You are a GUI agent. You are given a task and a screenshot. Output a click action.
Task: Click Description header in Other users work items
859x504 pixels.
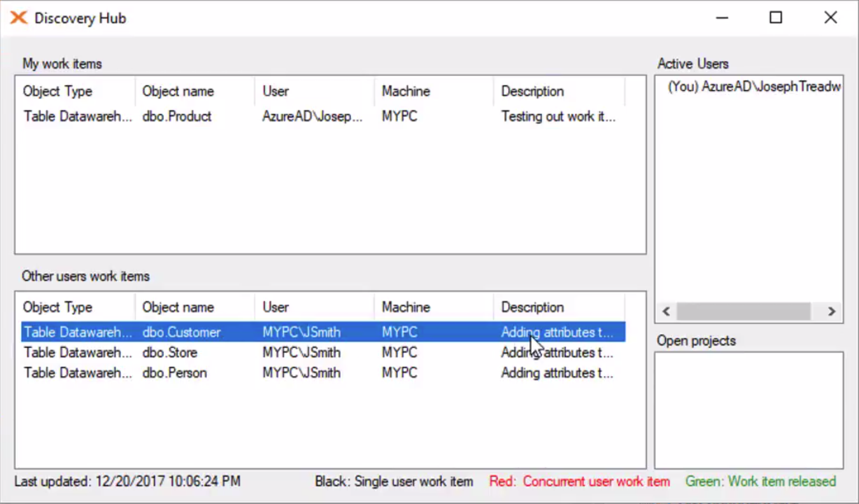click(559, 307)
